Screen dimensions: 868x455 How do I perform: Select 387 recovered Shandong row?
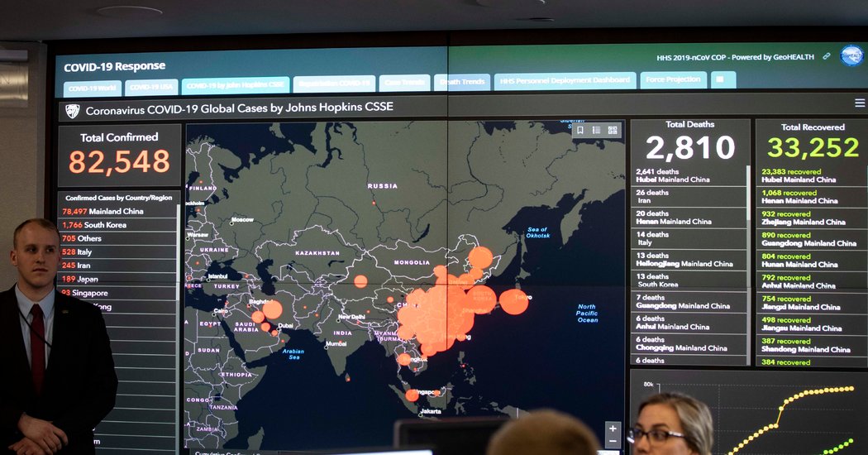[x=812, y=345]
